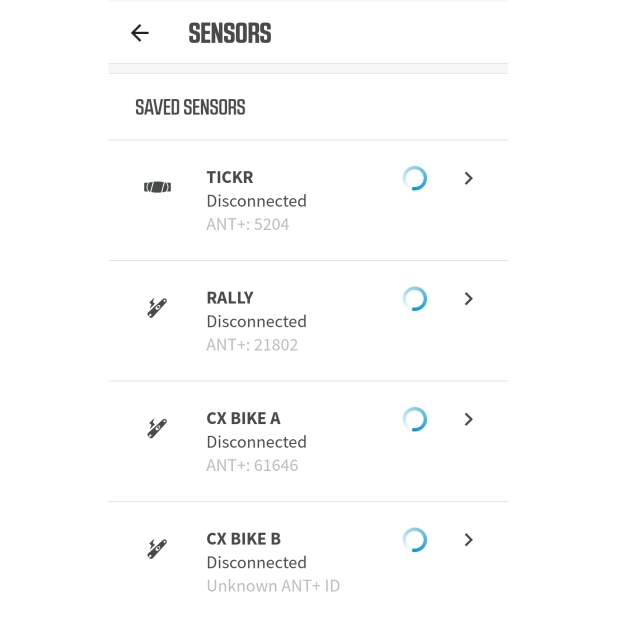
Task: Expand CX BIKE A details chevron
Action: (x=468, y=419)
